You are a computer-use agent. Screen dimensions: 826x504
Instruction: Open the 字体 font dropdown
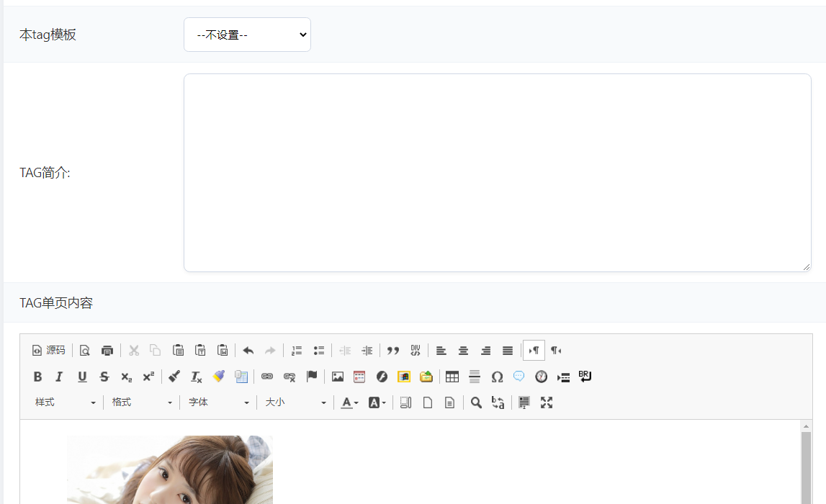pos(218,402)
